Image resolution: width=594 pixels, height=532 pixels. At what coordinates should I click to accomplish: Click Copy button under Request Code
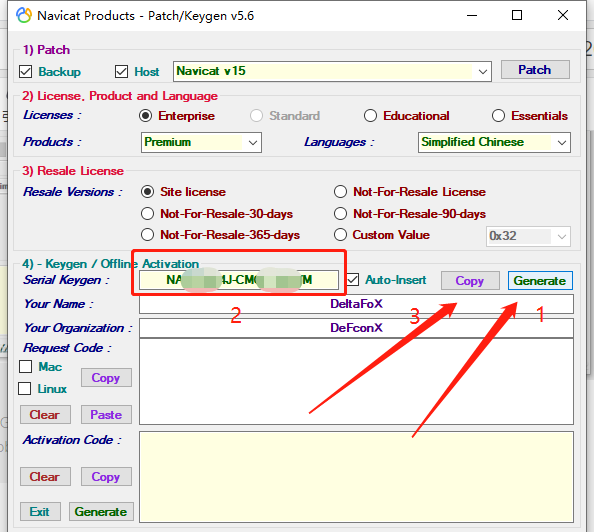point(106,378)
